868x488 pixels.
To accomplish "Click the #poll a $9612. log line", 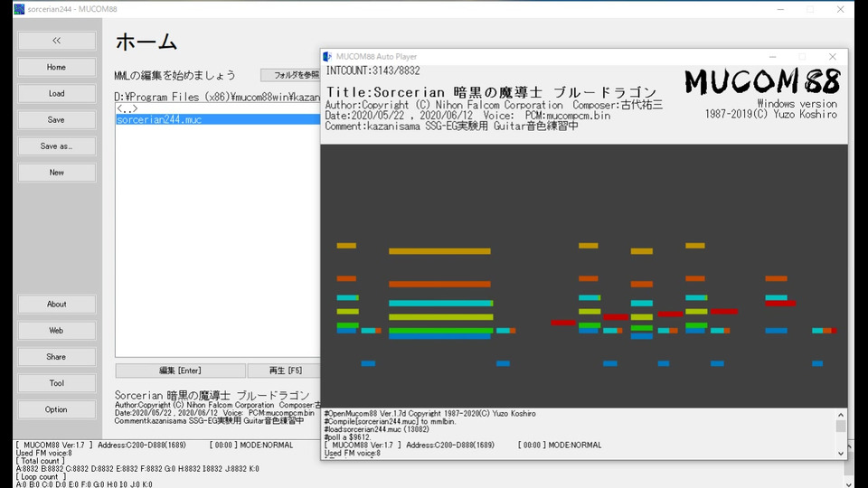I will pyautogui.click(x=347, y=437).
